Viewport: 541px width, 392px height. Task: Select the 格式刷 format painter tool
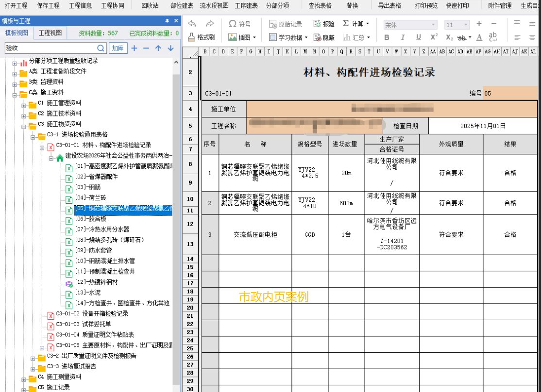[x=200, y=37]
